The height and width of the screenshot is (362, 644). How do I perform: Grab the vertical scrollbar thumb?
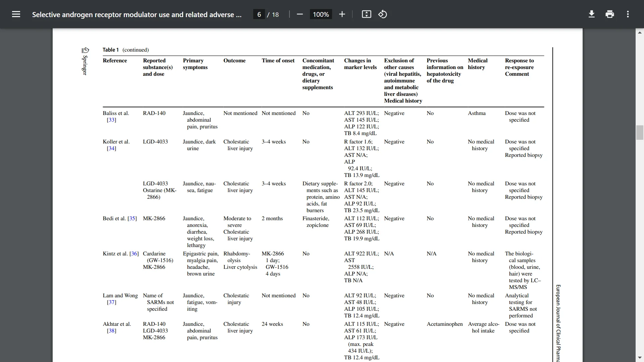tap(640, 132)
